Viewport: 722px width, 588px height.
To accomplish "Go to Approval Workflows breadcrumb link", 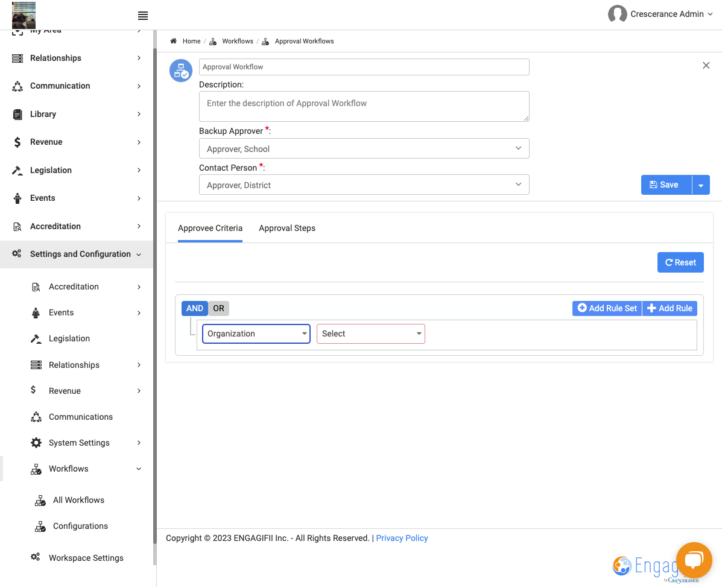I will point(305,41).
